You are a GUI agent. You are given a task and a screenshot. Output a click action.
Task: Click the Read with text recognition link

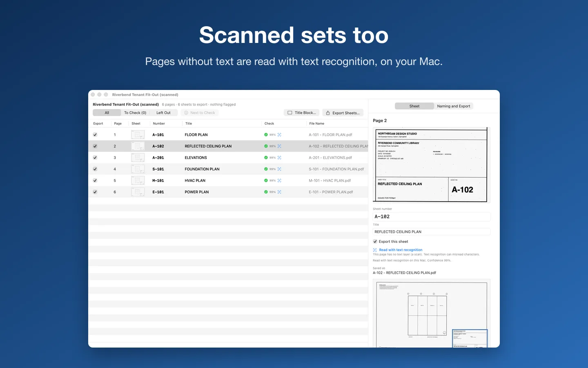(401, 250)
